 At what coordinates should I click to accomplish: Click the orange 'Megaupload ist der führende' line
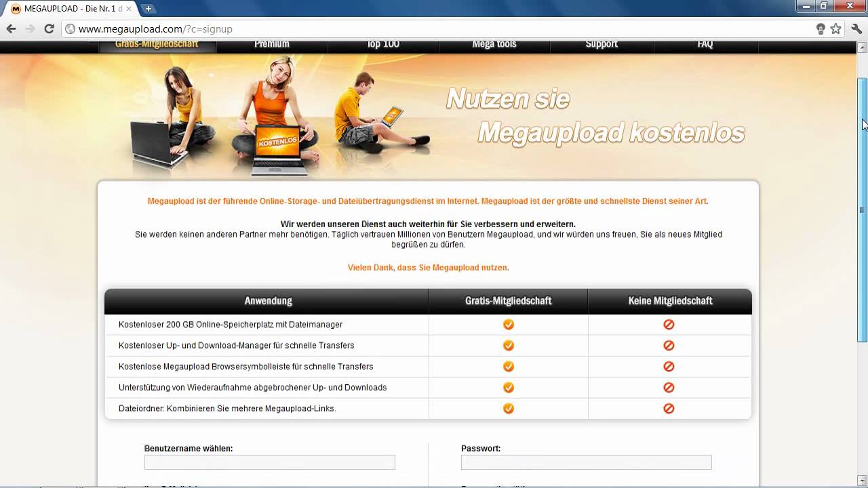[x=428, y=201]
